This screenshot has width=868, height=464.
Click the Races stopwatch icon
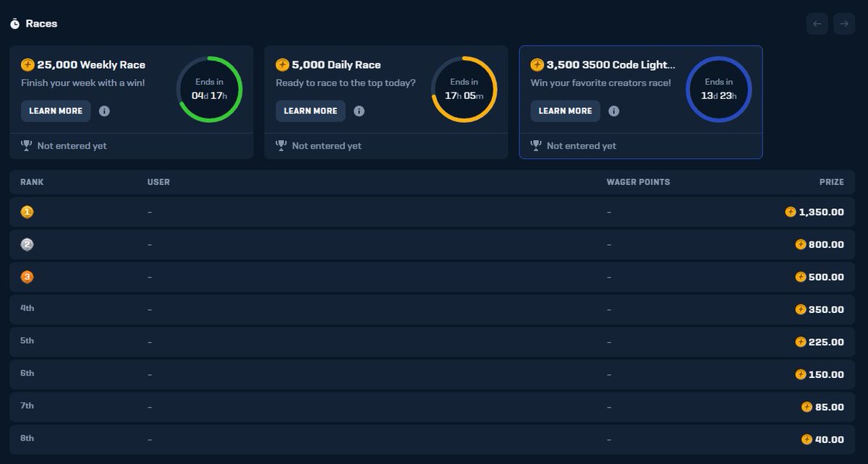(14, 24)
